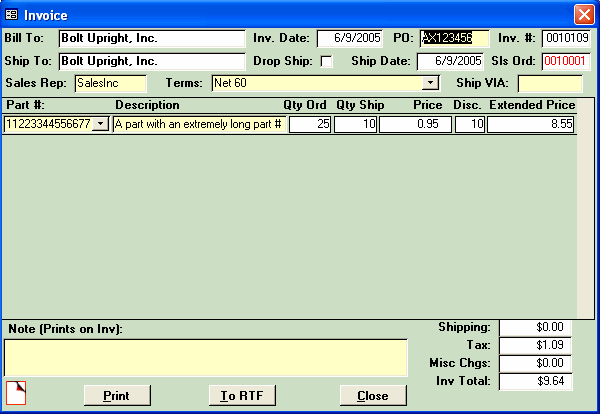The image size is (600, 414).
Task: Click the Ship To name field
Action: 151,61
